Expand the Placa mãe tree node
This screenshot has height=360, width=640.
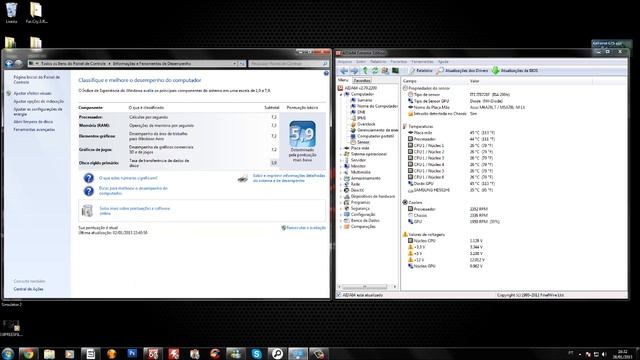point(341,148)
